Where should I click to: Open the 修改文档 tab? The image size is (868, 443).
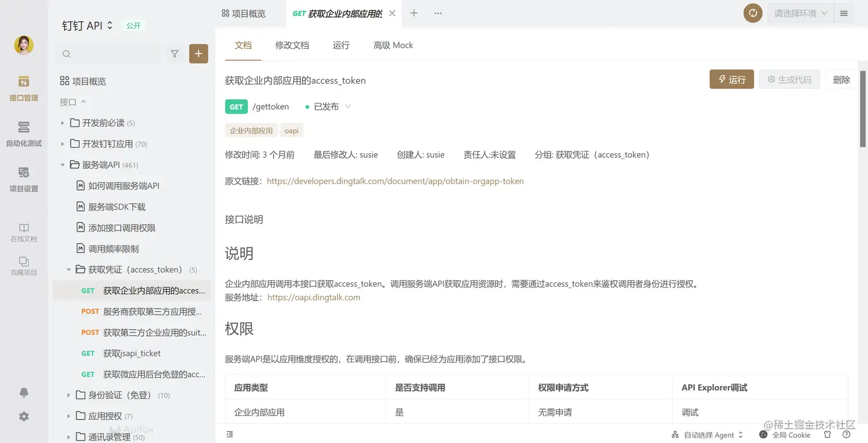pyautogui.click(x=292, y=45)
